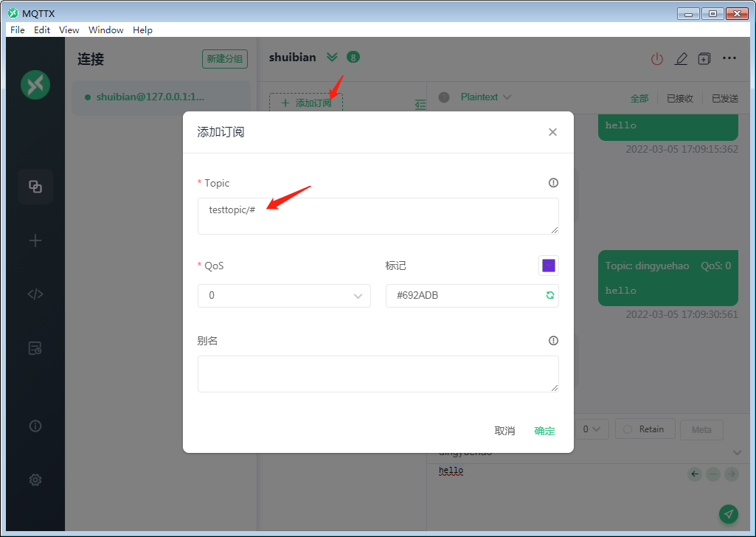This screenshot has height=537, width=756.
Task: Open the Log page icon in the sidebar
Action: tap(35, 348)
